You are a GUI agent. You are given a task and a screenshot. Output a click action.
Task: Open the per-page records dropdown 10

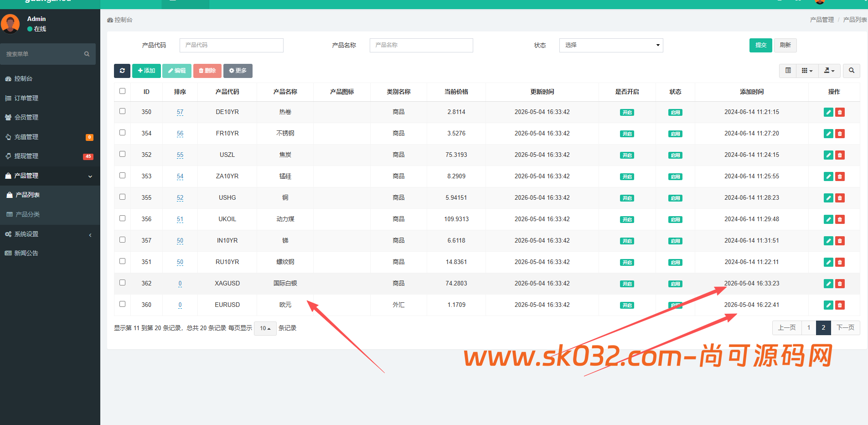[265, 328]
